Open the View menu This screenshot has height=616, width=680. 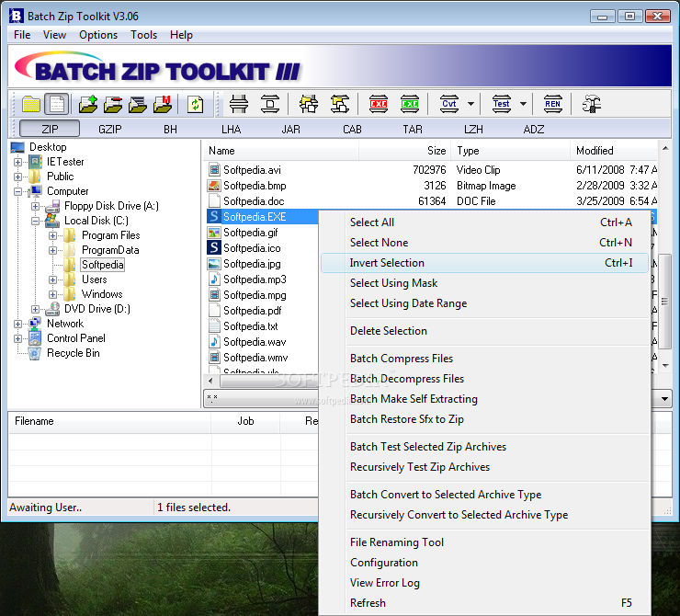(54, 35)
